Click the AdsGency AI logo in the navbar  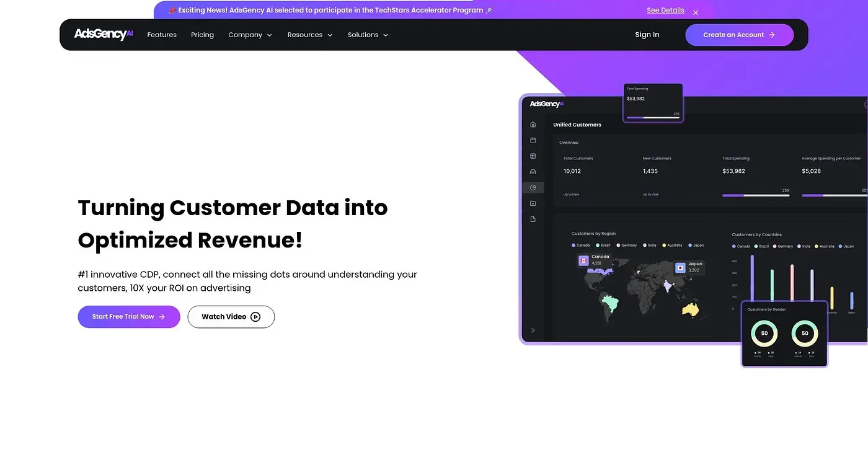104,35
